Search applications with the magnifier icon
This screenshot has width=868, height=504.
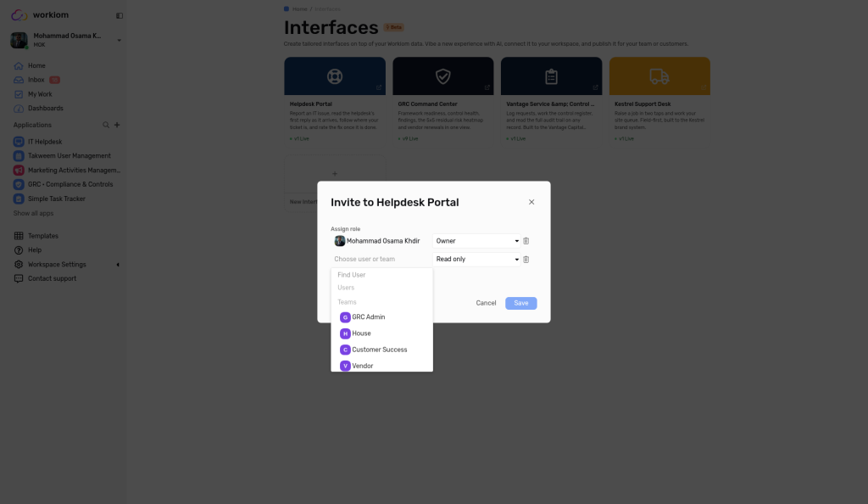106,126
